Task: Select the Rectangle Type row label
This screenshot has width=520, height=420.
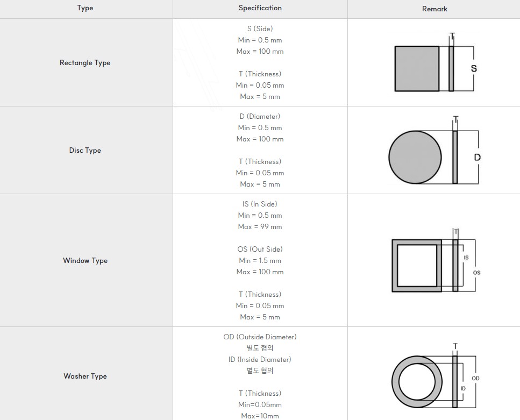Action: pos(85,62)
